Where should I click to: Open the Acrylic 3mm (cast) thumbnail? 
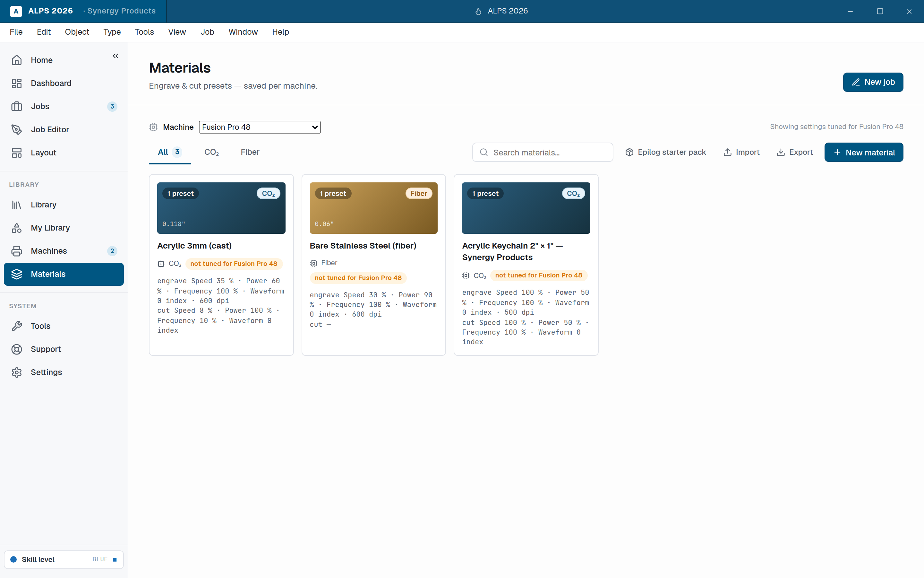point(221,208)
